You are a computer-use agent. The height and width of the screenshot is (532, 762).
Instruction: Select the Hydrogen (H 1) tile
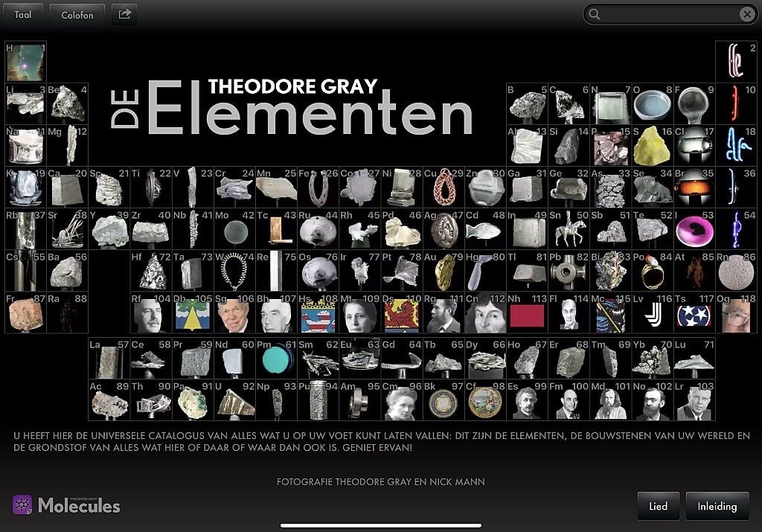click(26, 61)
